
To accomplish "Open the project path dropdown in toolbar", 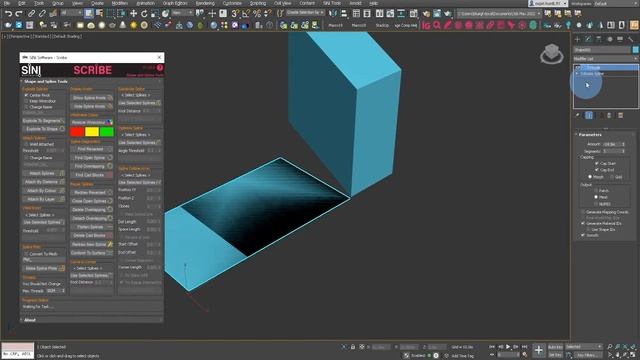I will point(499,13).
